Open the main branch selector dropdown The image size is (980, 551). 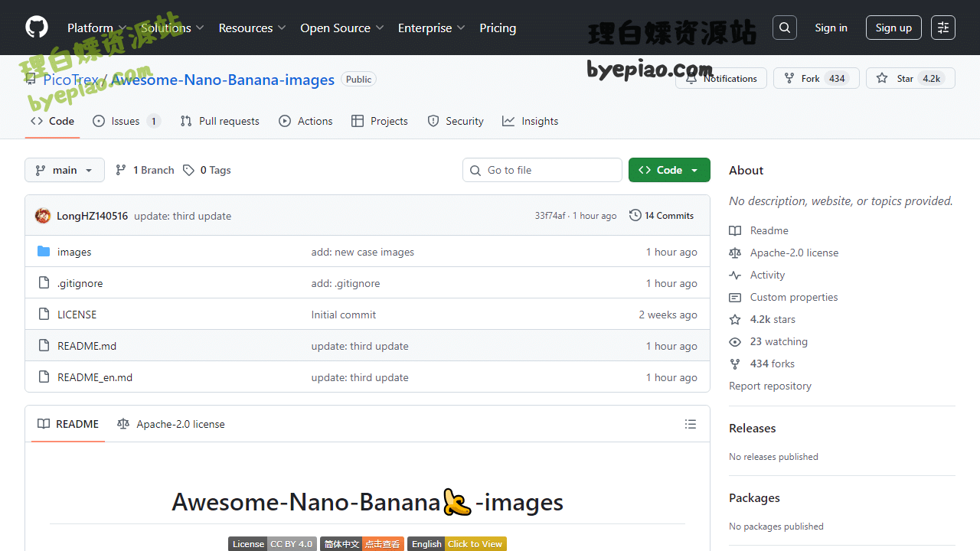[x=64, y=170]
